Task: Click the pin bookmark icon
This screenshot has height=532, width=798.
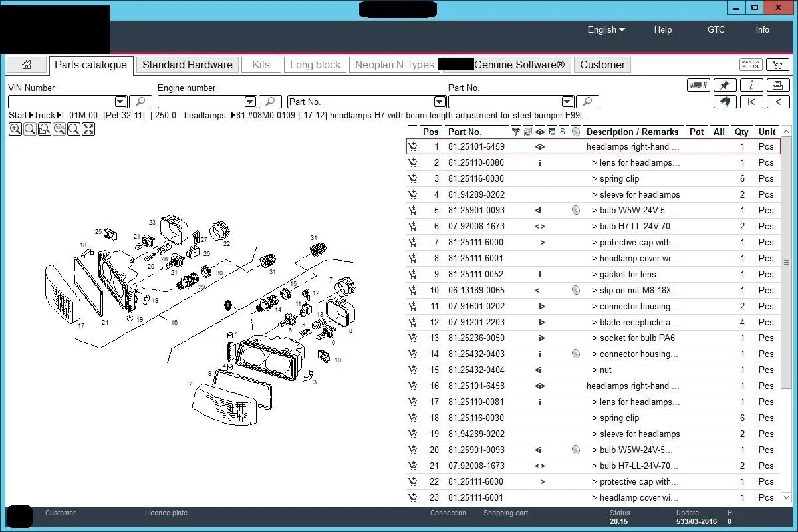Action: coord(725,85)
